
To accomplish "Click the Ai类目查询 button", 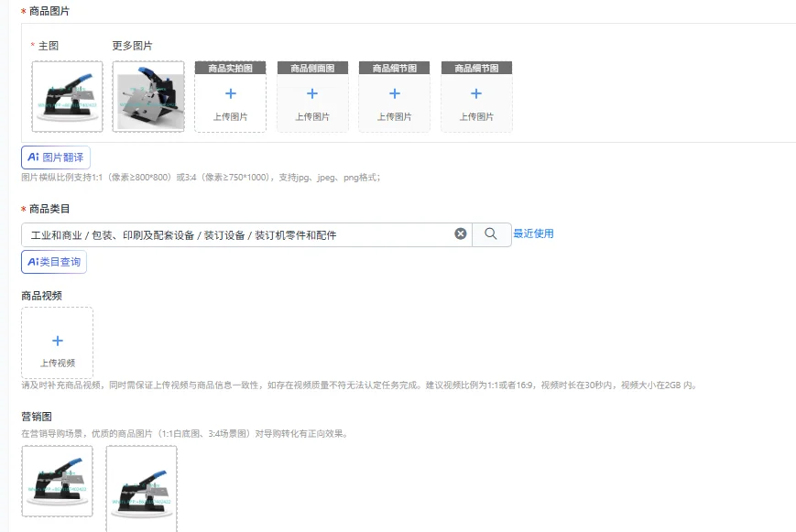I will tap(54, 262).
